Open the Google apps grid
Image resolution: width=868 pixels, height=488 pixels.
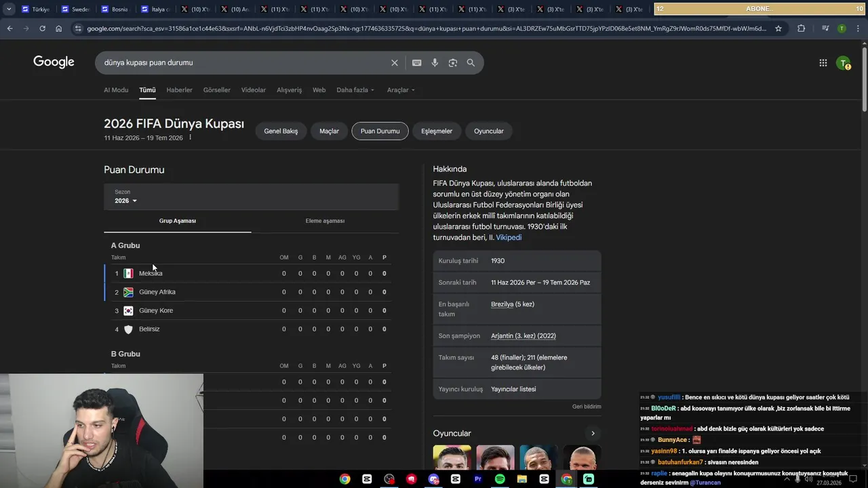coord(823,63)
